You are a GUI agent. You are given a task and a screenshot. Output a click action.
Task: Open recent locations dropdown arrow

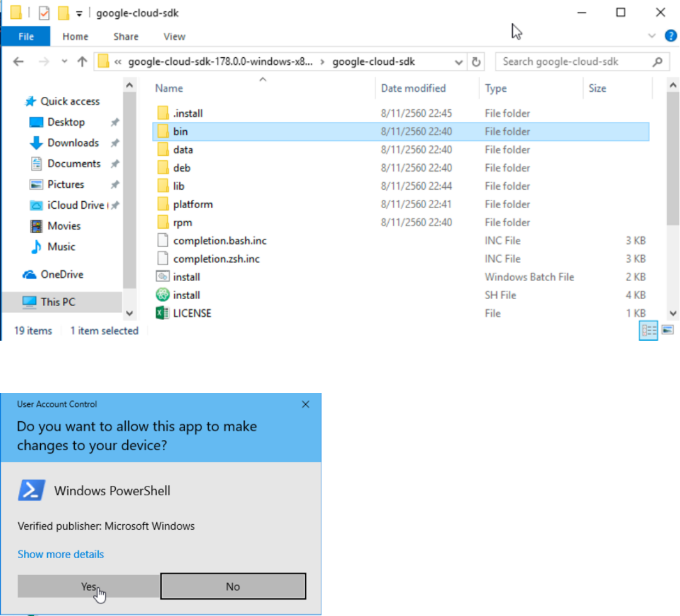pos(64,62)
